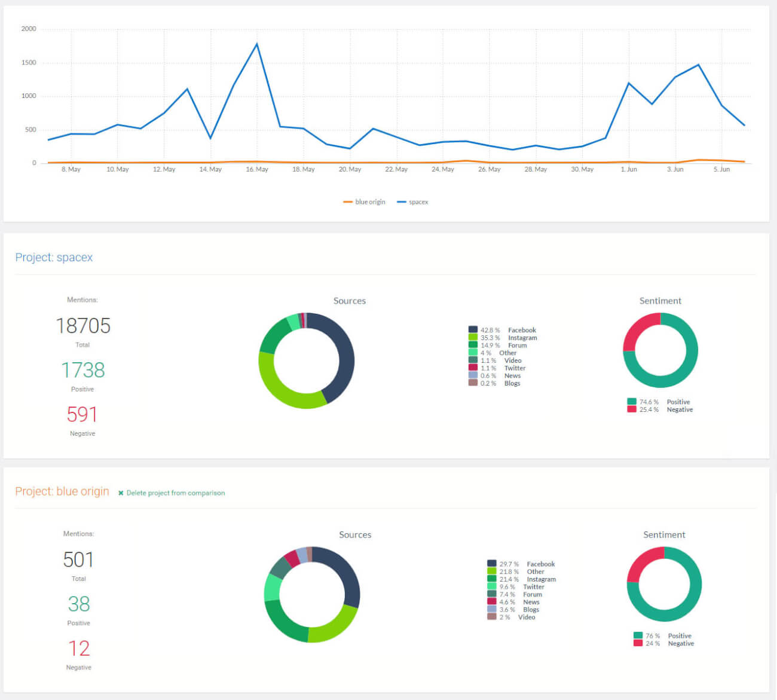The image size is (777, 700).
Task: Toggle the spacex series in chart legend
Action: pos(412,202)
